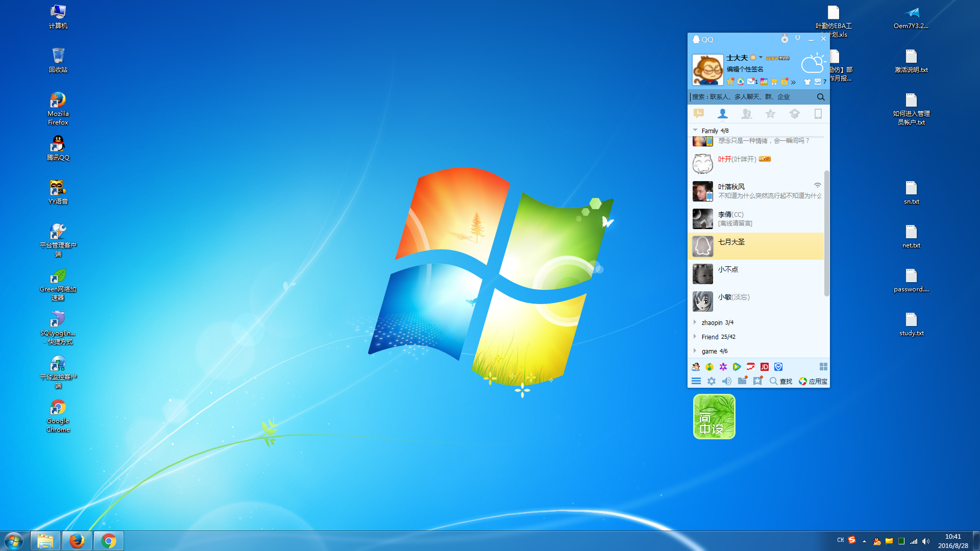Open the APP icon in QQ profile bar
980x551 pixels.
[764, 82]
